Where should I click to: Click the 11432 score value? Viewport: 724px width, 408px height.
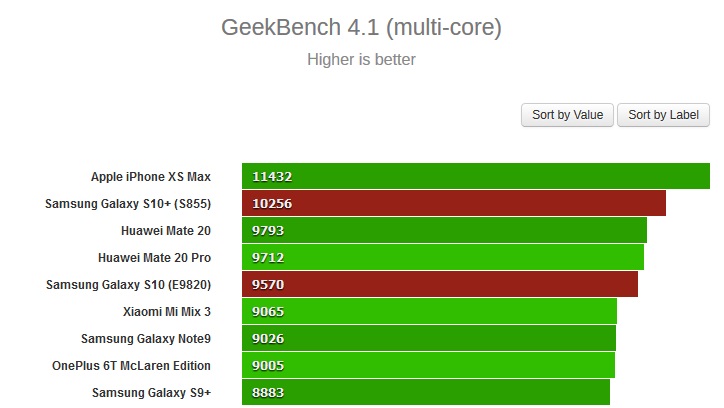272,177
